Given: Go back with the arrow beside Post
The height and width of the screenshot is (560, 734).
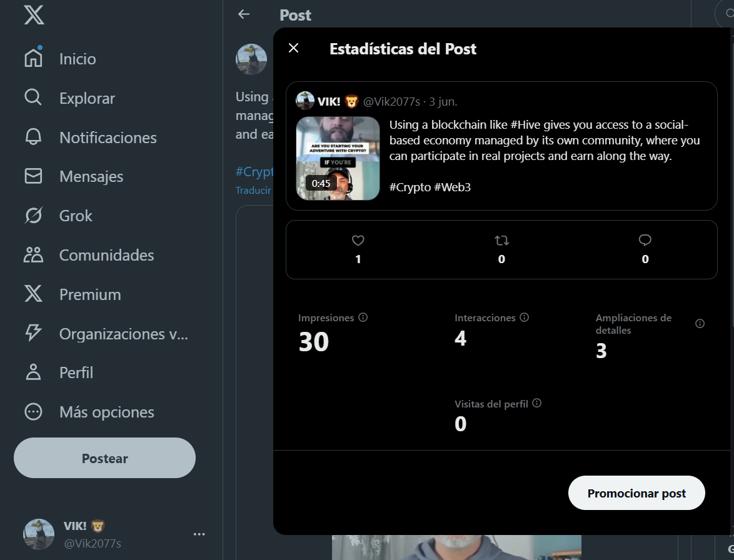Looking at the screenshot, I should click(x=244, y=14).
